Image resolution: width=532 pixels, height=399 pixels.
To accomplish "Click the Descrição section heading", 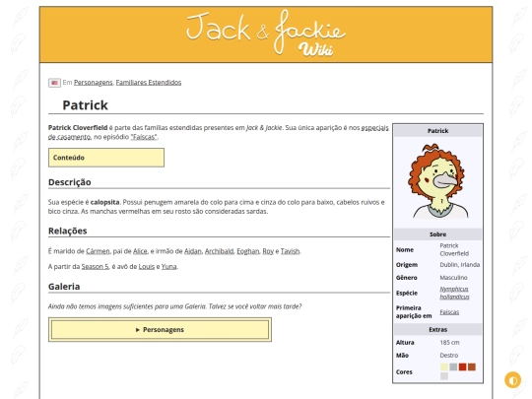I will [x=70, y=182].
